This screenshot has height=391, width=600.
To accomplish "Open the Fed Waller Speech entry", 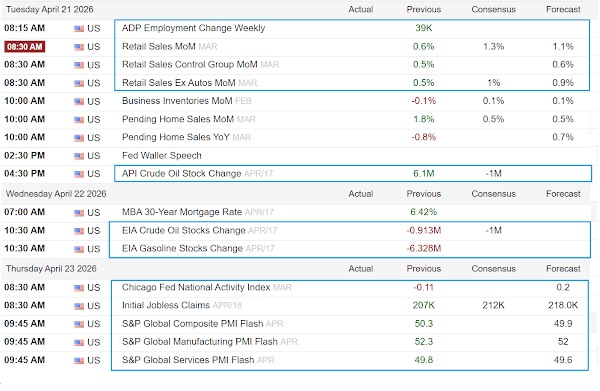I will tap(161, 156).
